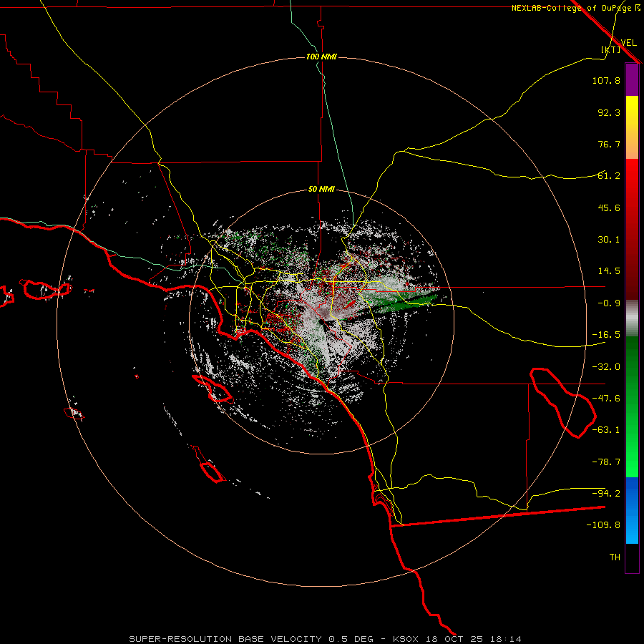Click the 76.7 velocity scale value

[609, 144]
